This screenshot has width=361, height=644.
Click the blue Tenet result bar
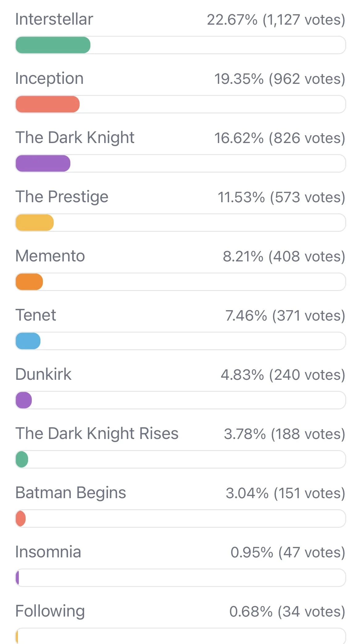28,341
